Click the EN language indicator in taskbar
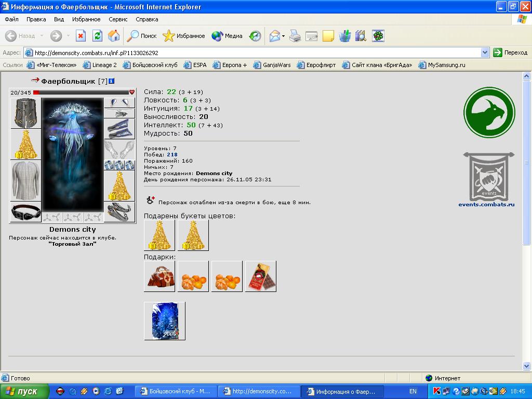The width and height of the screenshot is (532, 399). click(413, 392)
